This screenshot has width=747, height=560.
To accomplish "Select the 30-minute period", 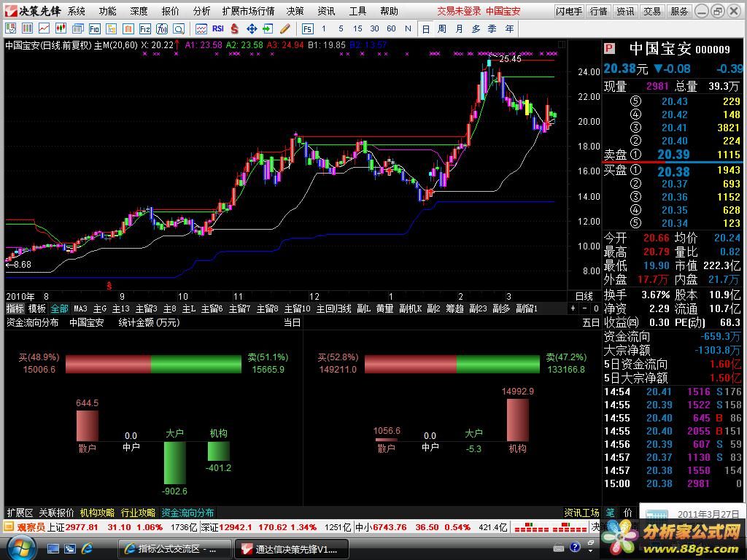I will coord(374,29).
